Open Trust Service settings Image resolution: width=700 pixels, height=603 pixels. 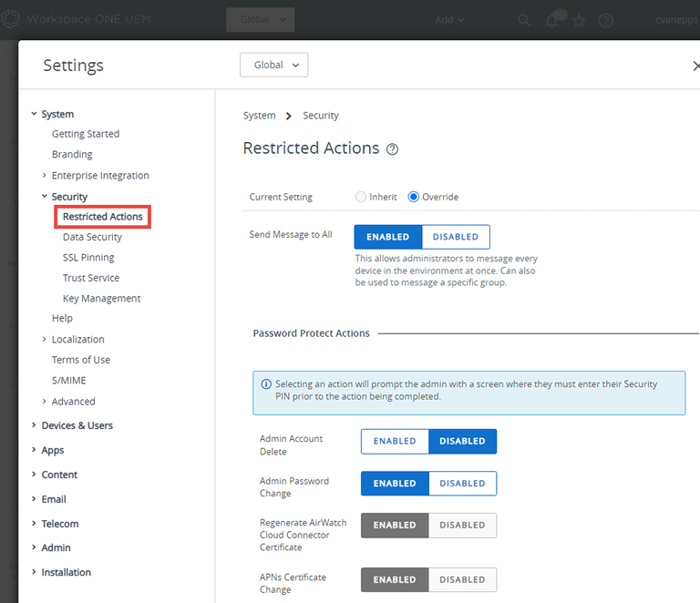(x=91, y=278)
